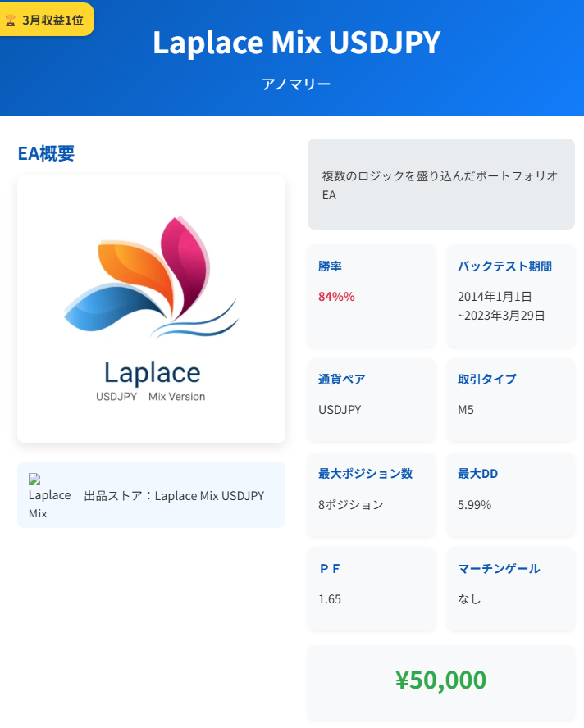Click the trophy icon in the ranking badge

(x=10, y=20)
